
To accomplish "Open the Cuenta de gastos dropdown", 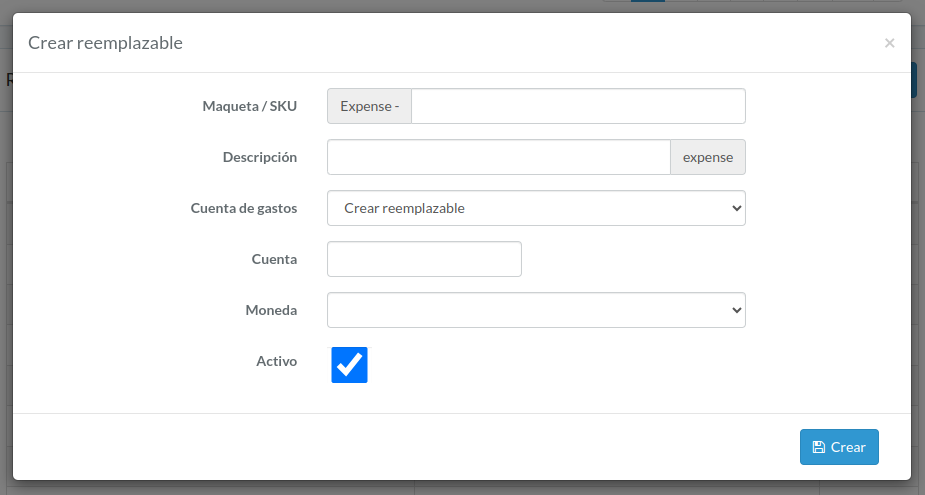I will pos(536,208).
